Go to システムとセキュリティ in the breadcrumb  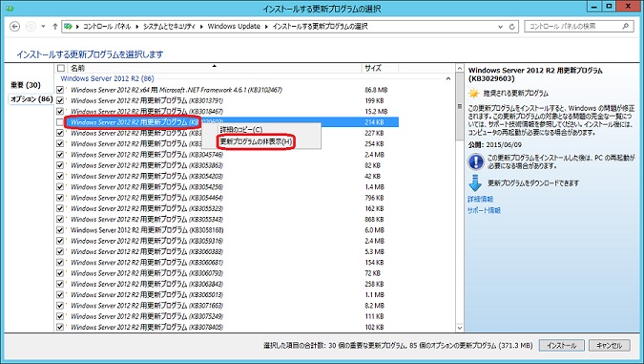pyautogui.click(x=169, y=27)
